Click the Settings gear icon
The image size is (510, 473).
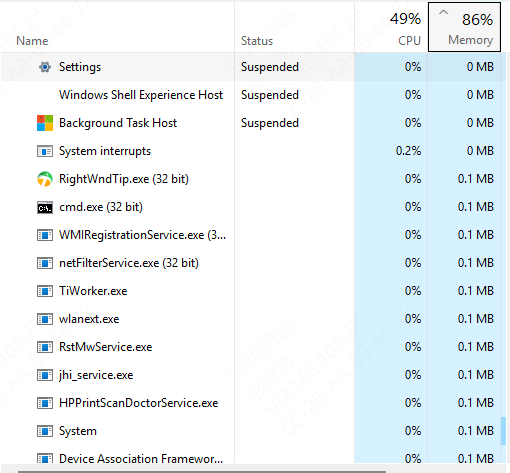click(x=45, y=67)
